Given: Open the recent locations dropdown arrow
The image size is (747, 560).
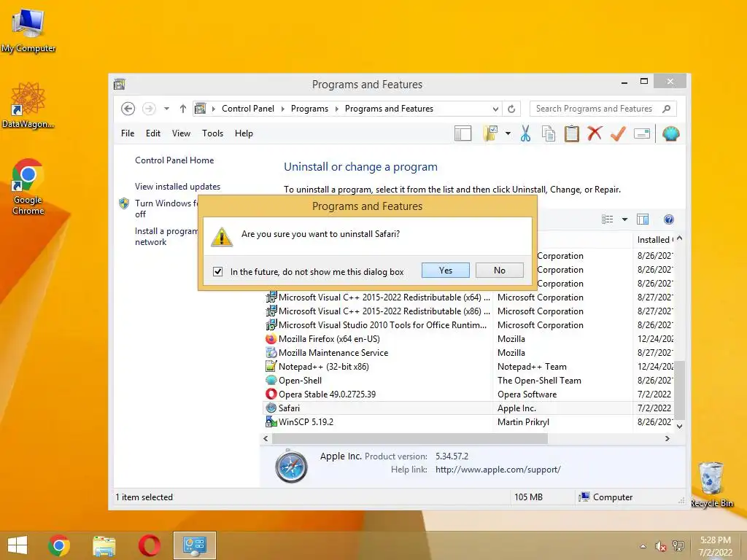Looking at the screenshot, I should (x=166, y=109).
